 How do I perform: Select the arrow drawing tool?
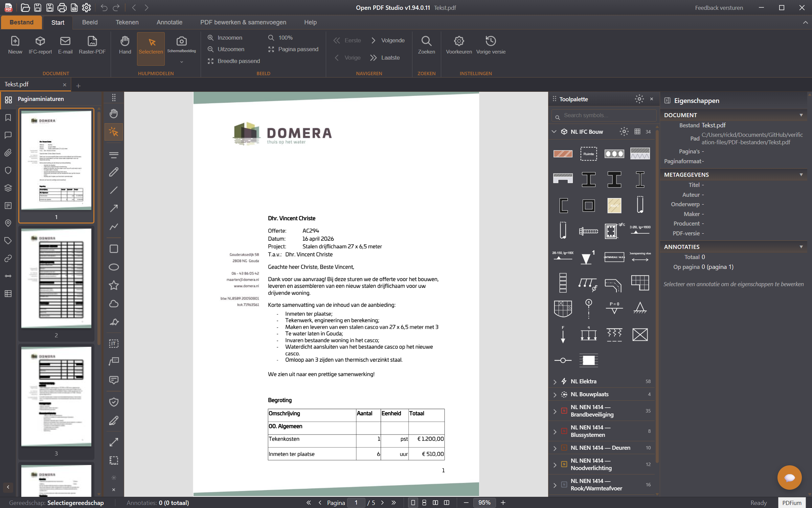114,208
